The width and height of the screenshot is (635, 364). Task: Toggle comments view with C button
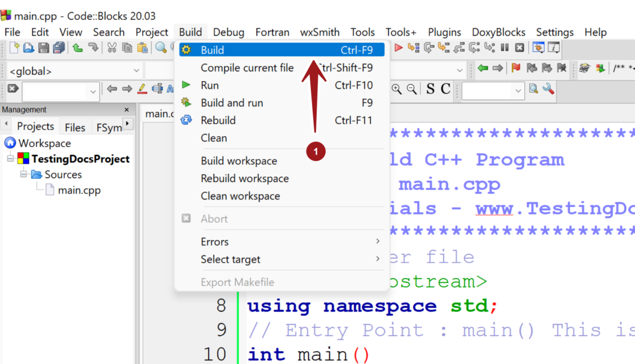[x=446, y=89]
